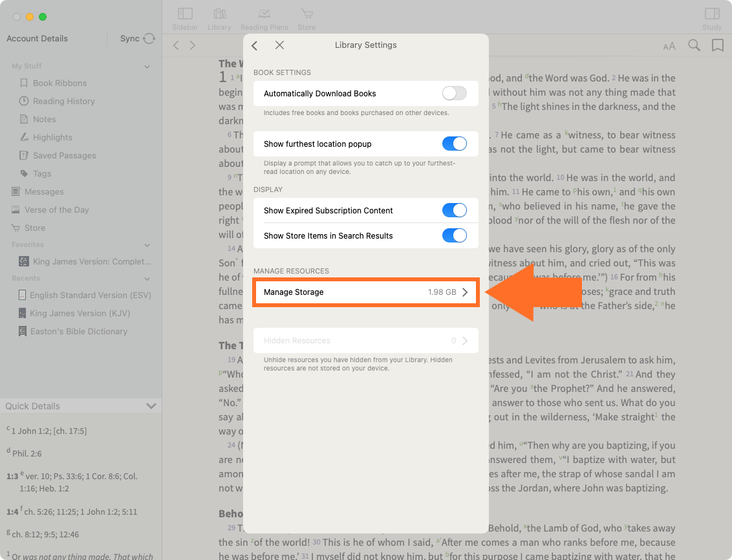The width and height of the screenshot is (732, 560).
Task: Open Reading Plans from the toolbar
Action: pos(264,15)
